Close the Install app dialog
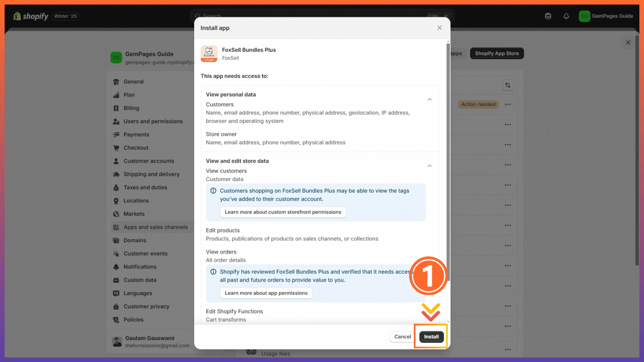This screenshot has width=644, height=362. point(439,28)
